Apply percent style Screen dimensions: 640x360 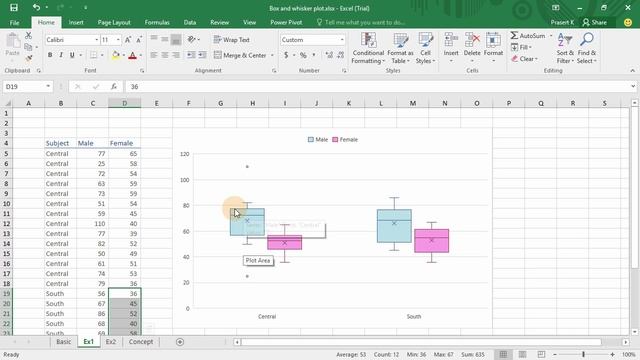[303, 55]
